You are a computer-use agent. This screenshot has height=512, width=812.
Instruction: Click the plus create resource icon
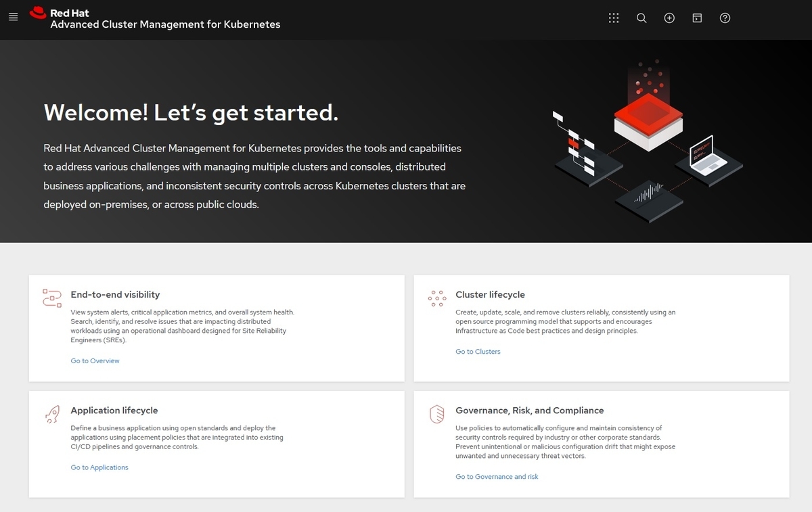tap(669, 18)
